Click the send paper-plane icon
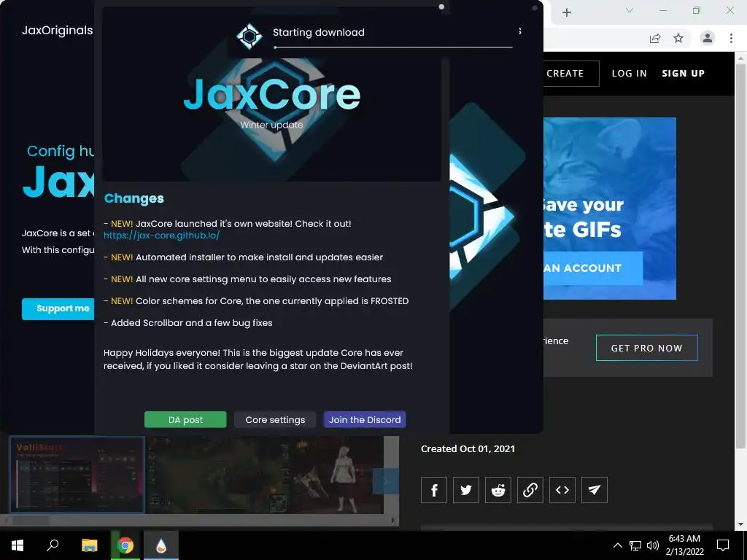Image resolution: width=747 pixels, height=560 pixels. [595, 490]
